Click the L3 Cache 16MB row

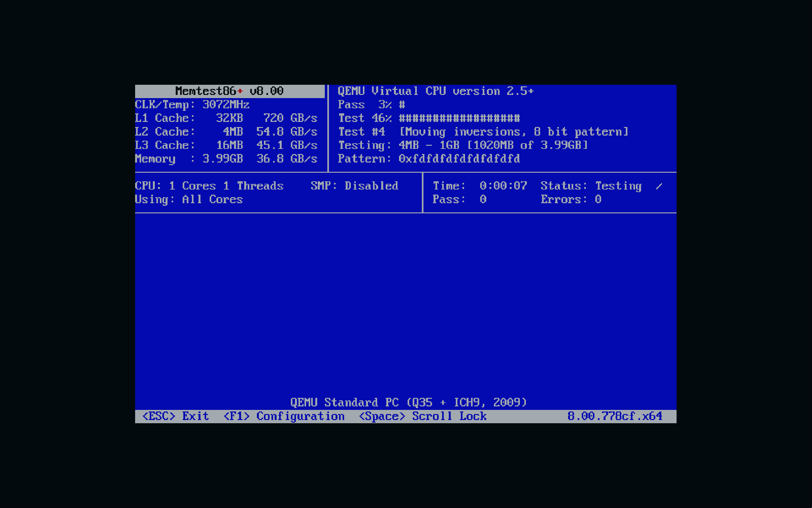226,145
